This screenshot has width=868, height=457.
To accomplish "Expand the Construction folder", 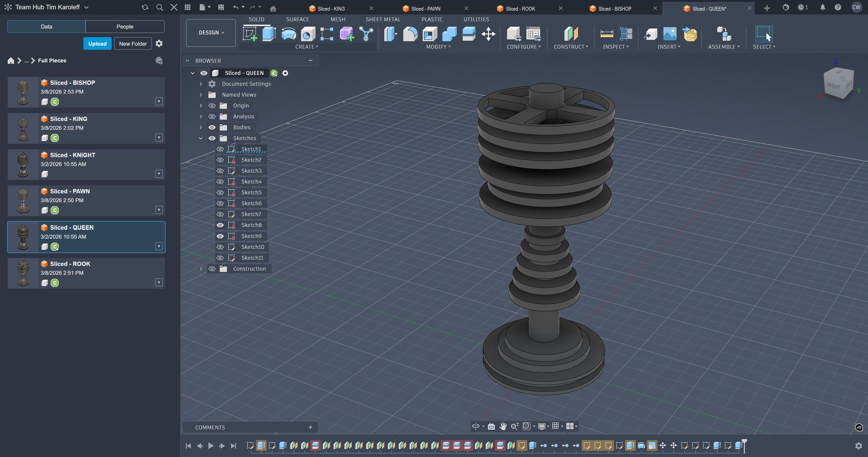I will pos(201,269).
